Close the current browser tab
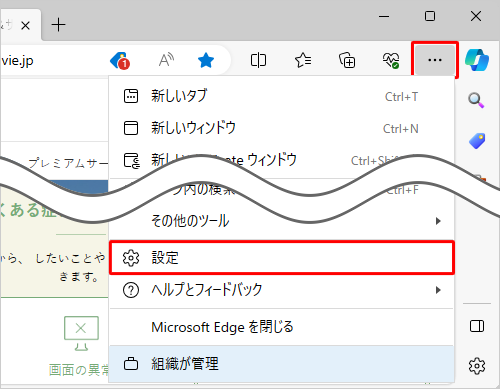 (25, 25)
